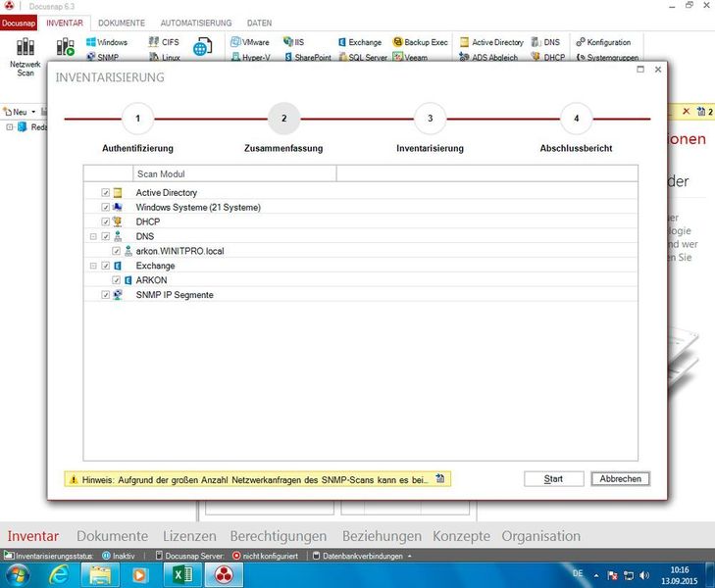
Task: Collapse the DNS tree node
Action: (x=93, y=236)
